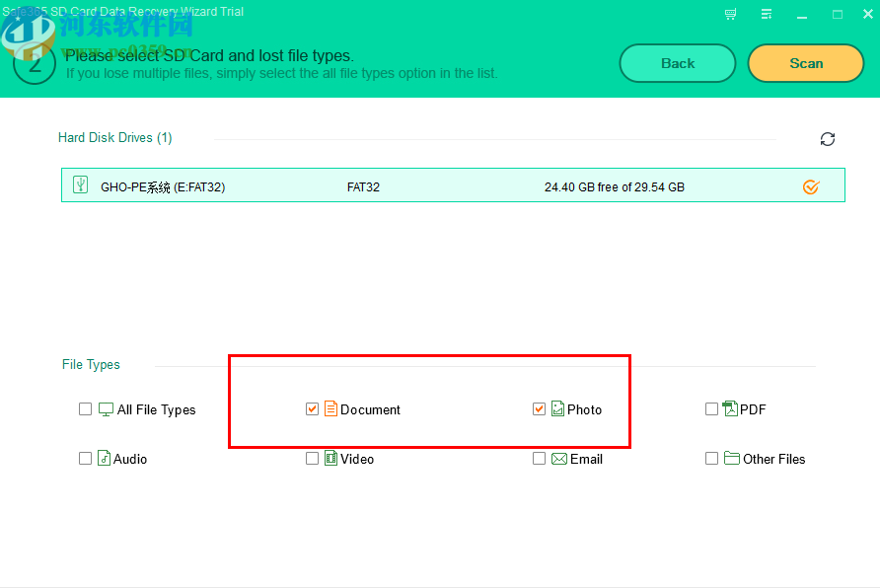Click the PDF file type icon

pos(730,408)
